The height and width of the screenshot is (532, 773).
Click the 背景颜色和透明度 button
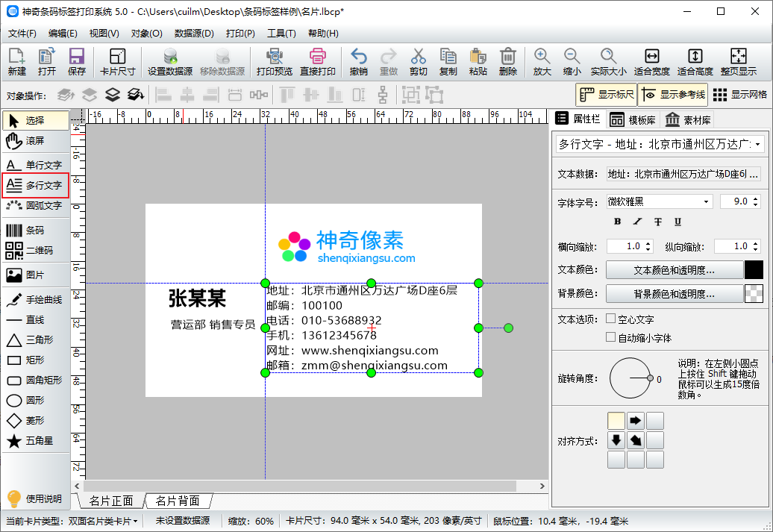coord(674,294)
